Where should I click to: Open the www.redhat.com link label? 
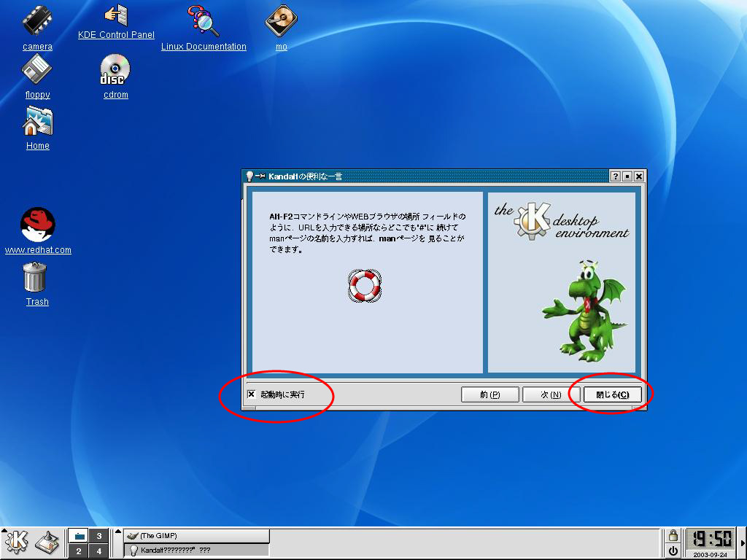coord(38,250)
